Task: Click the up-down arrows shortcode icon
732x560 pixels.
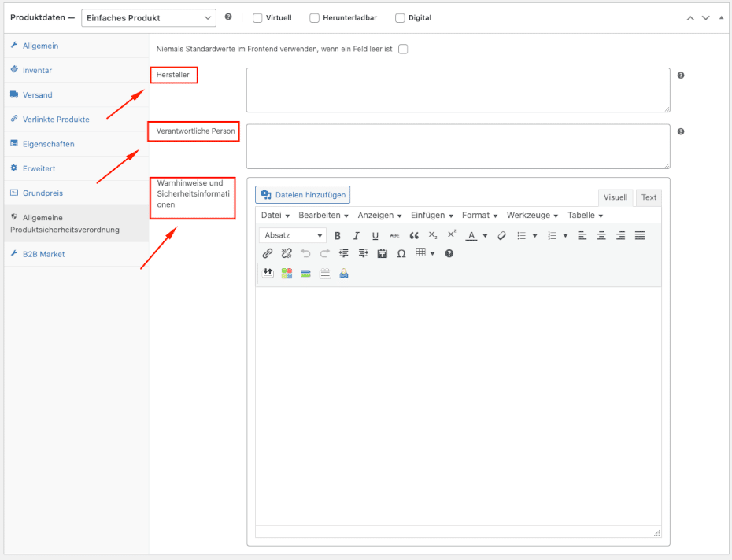Action: 268,273
